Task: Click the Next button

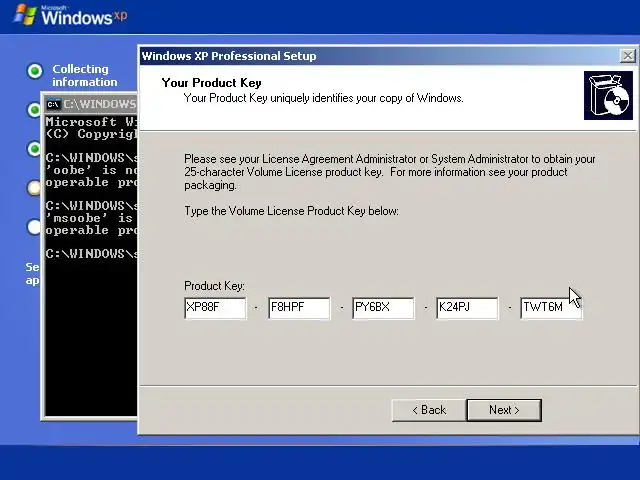Action: pyautogui.click(x=504, y=410)
